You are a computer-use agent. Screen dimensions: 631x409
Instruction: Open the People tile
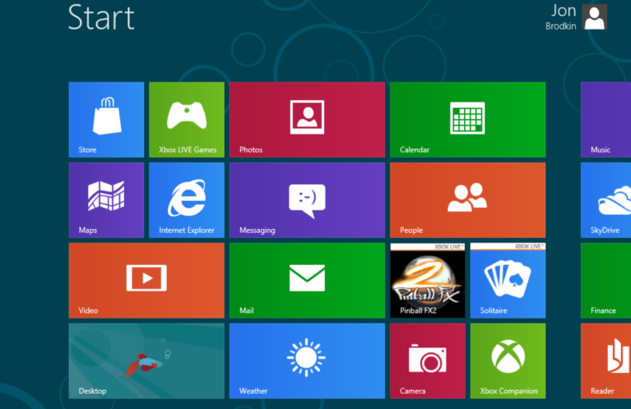(x=467, y=200)
